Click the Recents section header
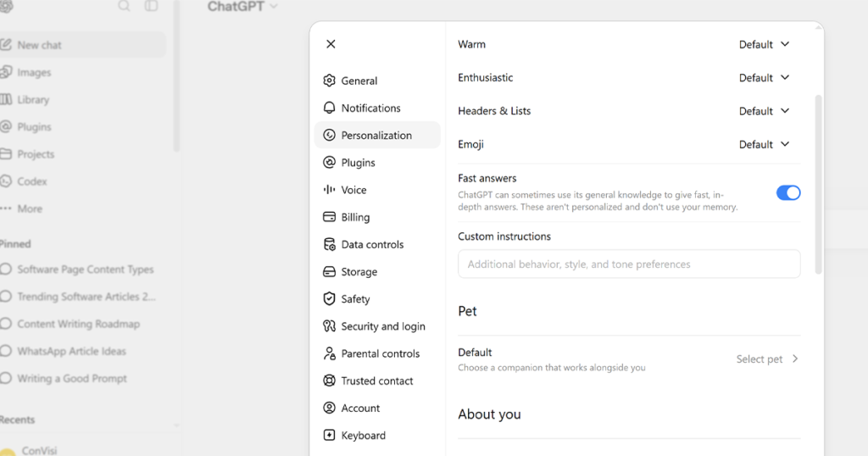This screenshot has height=456, width=868. click(x=17, y=420)
